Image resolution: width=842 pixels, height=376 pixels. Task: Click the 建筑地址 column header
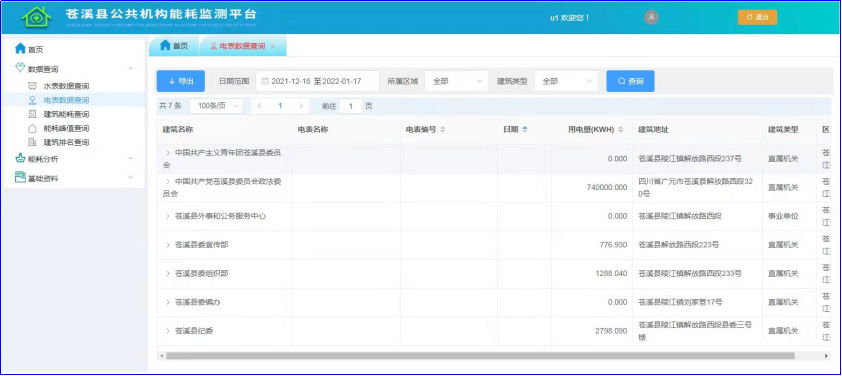coord(654,129)
